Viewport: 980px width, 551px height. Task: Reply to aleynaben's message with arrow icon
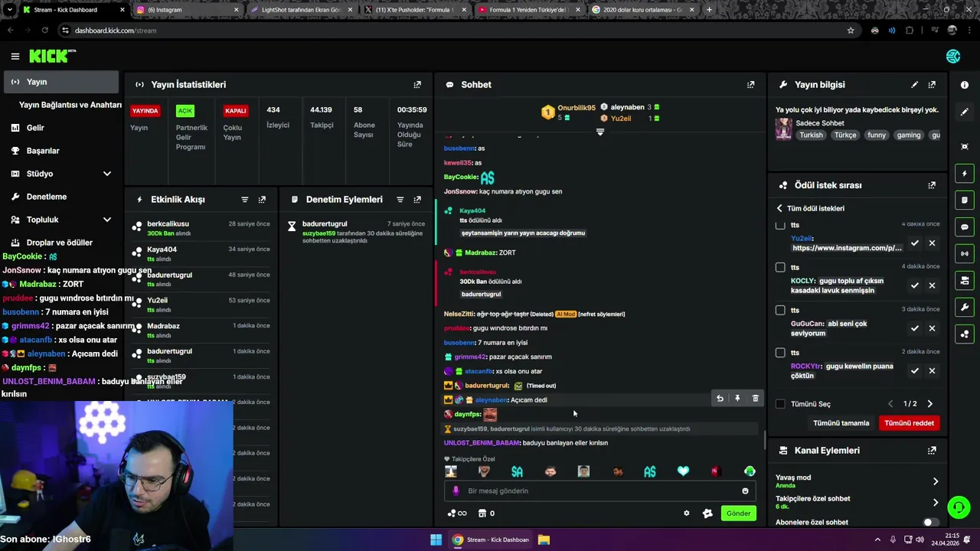720,399
